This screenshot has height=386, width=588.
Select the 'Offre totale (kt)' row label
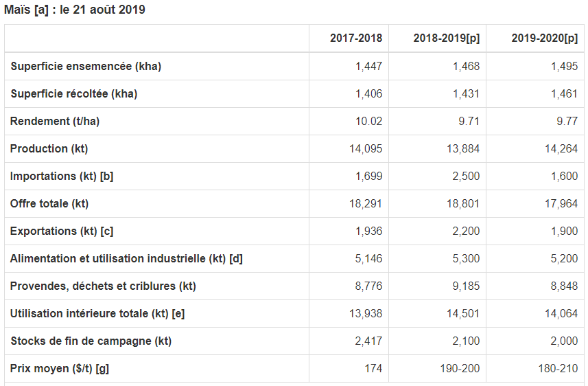click(x=49, y=204)
